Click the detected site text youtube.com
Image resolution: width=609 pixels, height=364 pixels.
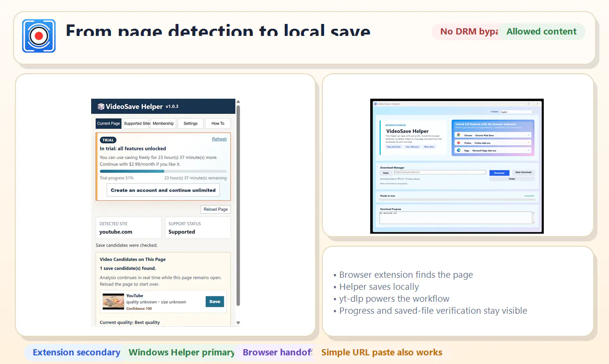pyautogui.click(x=116, y=232)
